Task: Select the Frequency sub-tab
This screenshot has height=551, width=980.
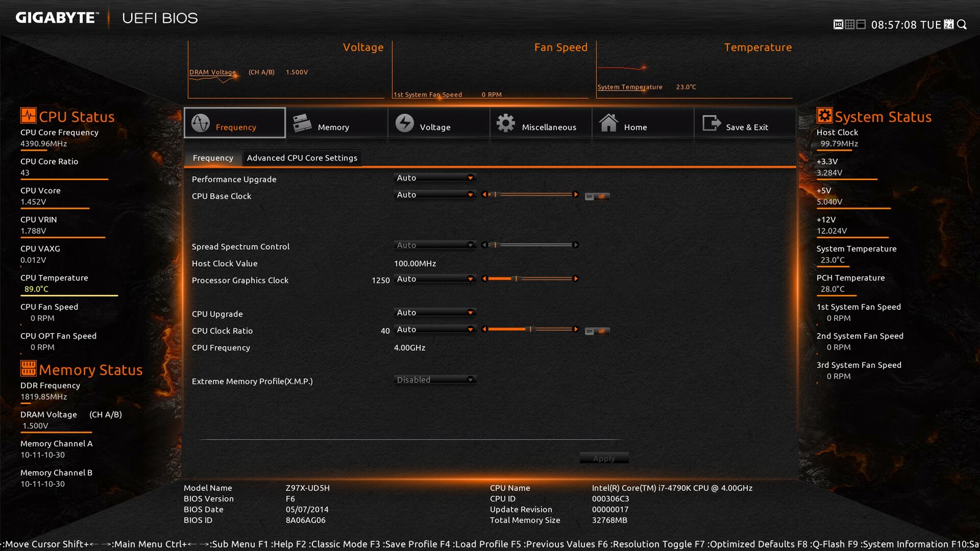Action: 213,158
